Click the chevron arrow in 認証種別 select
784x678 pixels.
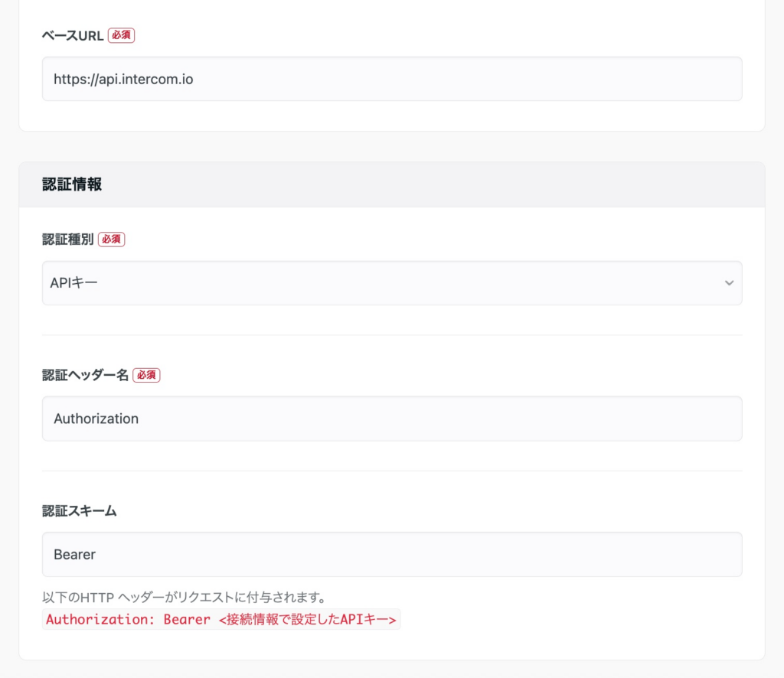coord(728,283)
